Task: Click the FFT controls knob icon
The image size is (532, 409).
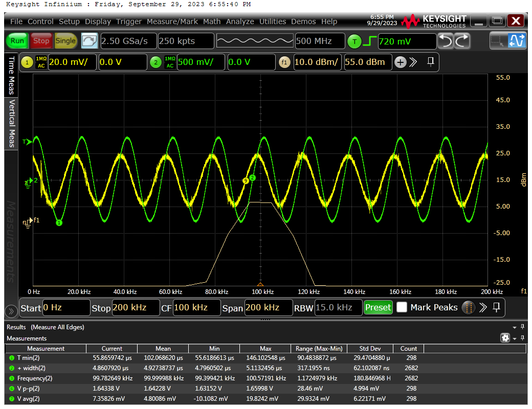Action: pyautogui.click(x=468, y=307)
